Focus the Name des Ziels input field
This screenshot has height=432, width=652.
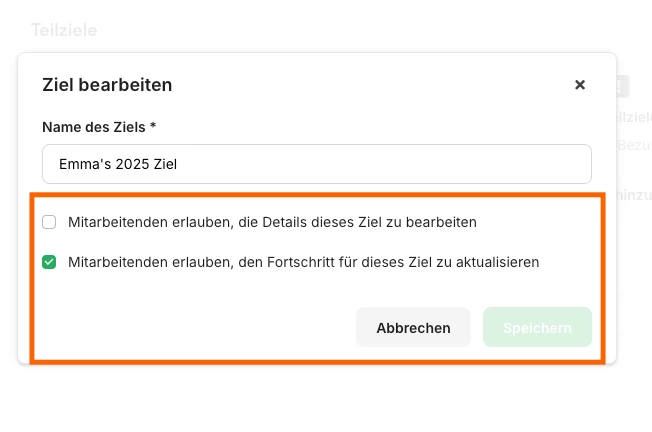(x=400, y=164)
